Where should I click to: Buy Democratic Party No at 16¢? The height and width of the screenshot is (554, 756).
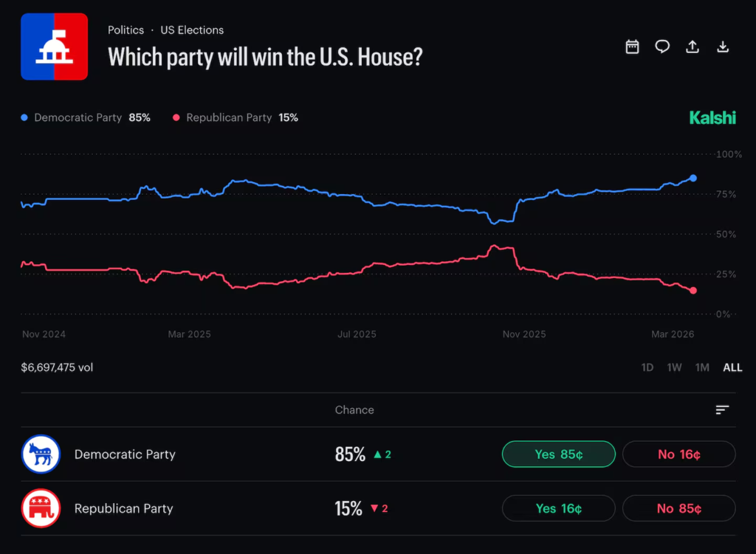click(678, 454)
